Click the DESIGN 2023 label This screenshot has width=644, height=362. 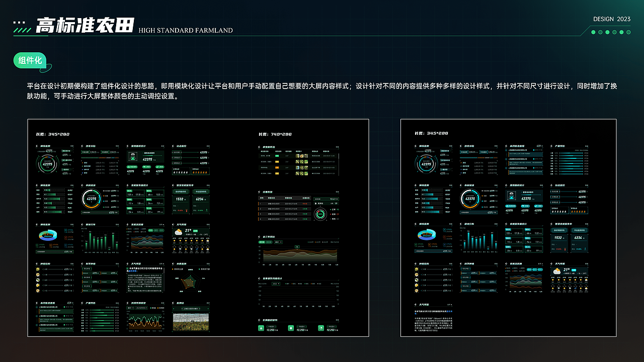(x=611, y=19)
